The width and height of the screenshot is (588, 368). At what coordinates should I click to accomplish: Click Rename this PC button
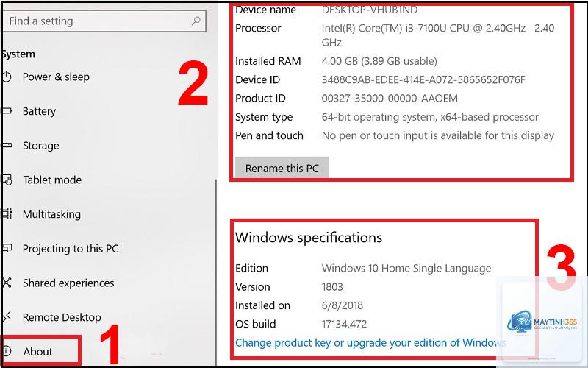pyautogui.click(x=282, y=169)
